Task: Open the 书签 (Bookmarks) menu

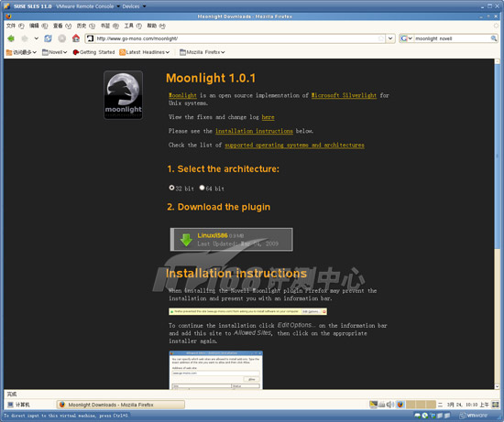Action: (x=110, y=26)
